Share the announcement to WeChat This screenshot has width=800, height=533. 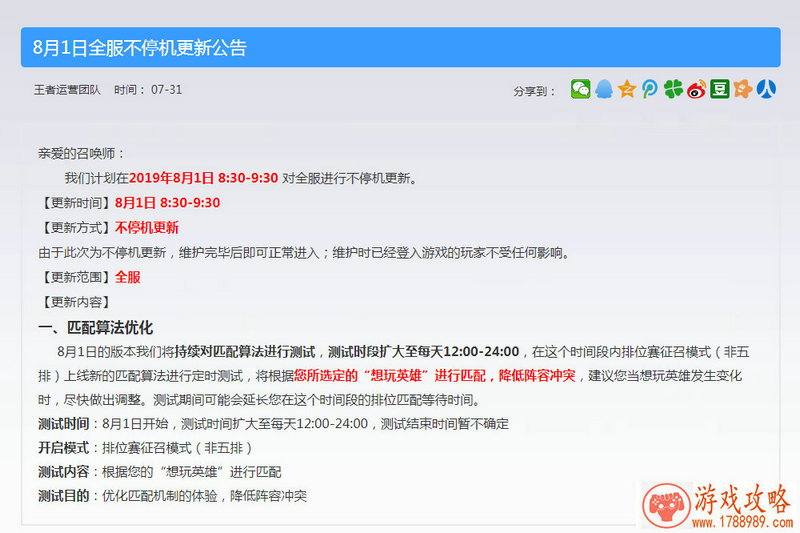point(580,89)
